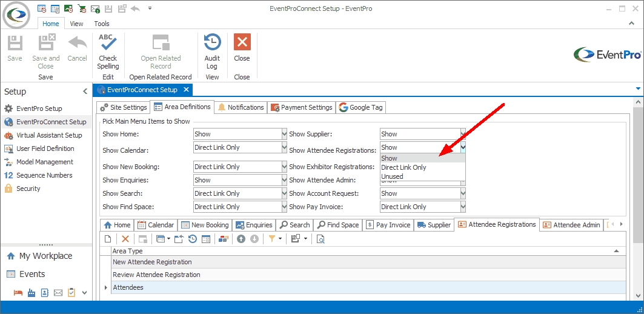Open the Audit Log
644x314 pixels.
(212, 52)
